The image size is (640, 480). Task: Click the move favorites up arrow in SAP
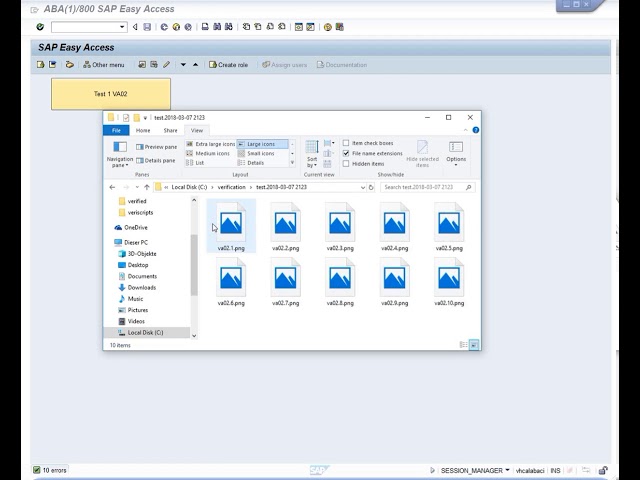(x=196, y=64)
